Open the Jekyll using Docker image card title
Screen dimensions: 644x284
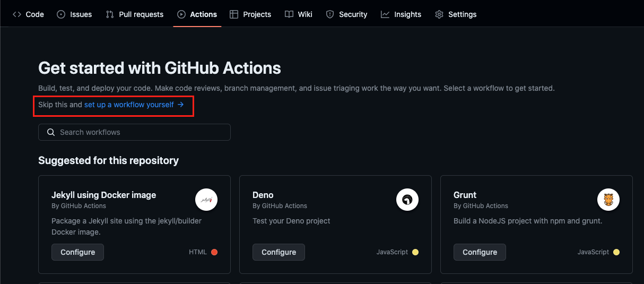pyautogui.click(x=104, y=195)
